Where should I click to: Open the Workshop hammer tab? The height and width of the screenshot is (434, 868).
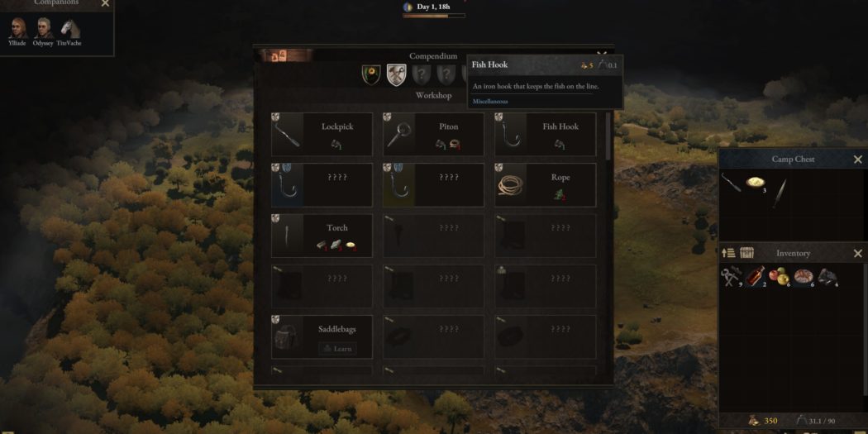[396, 74]
